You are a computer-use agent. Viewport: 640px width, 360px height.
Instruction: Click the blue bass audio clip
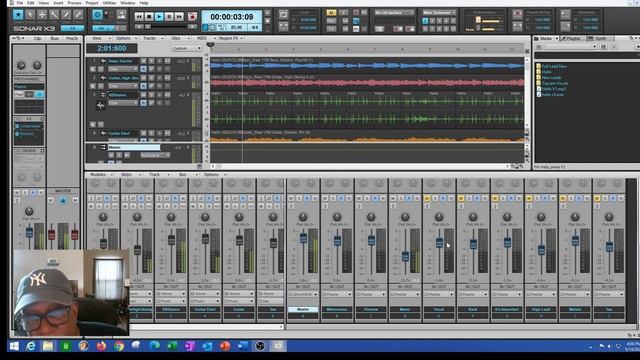tap(367, 65)
